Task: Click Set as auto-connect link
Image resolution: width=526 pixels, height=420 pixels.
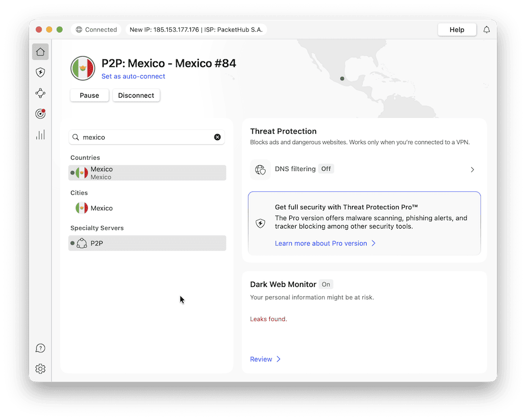Action: pyautogui.click(x=133, y=76)
